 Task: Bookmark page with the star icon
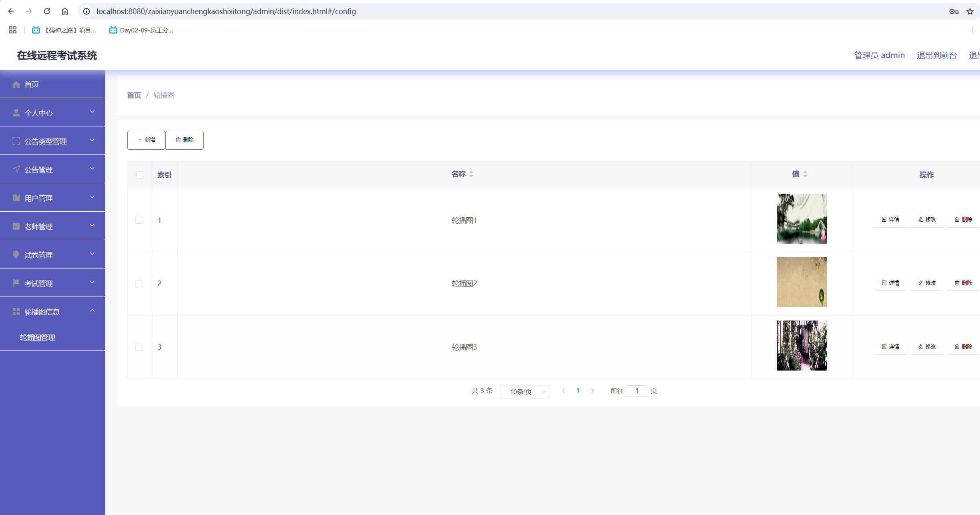coord(970,12)
